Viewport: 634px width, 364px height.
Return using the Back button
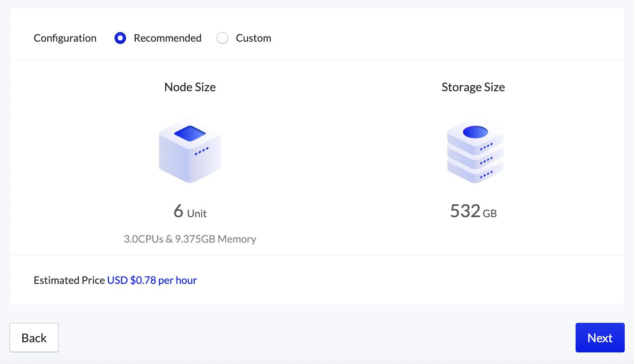pos(34,338)
